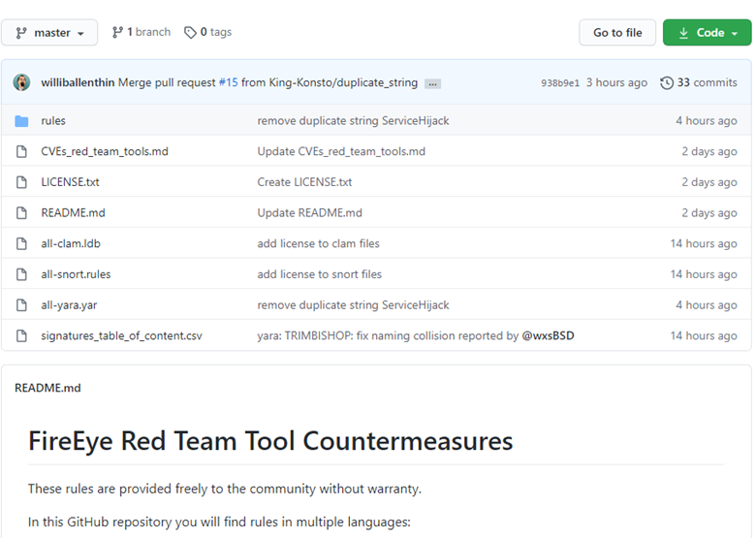
Task: View the 0 tags link
Action: [207, 32]
